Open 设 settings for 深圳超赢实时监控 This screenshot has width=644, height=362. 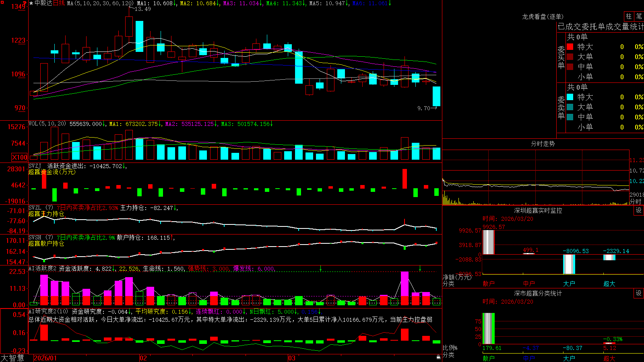639,210
